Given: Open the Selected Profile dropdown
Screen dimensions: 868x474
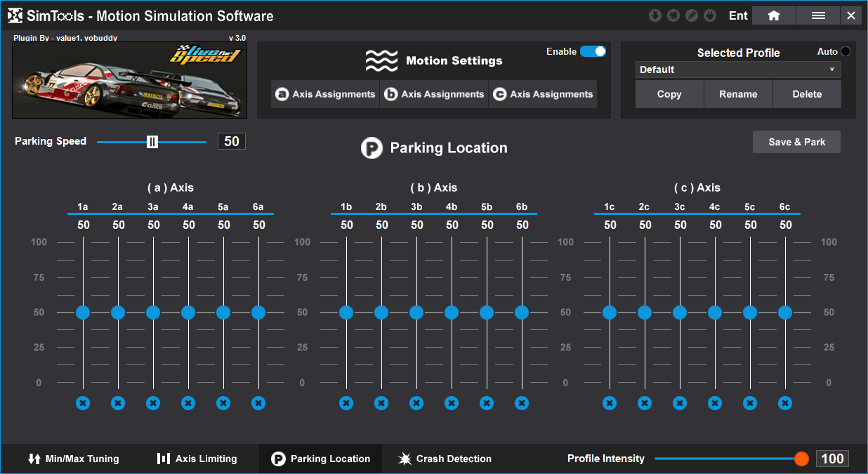Looking at the screenshot, I should 737,70.
